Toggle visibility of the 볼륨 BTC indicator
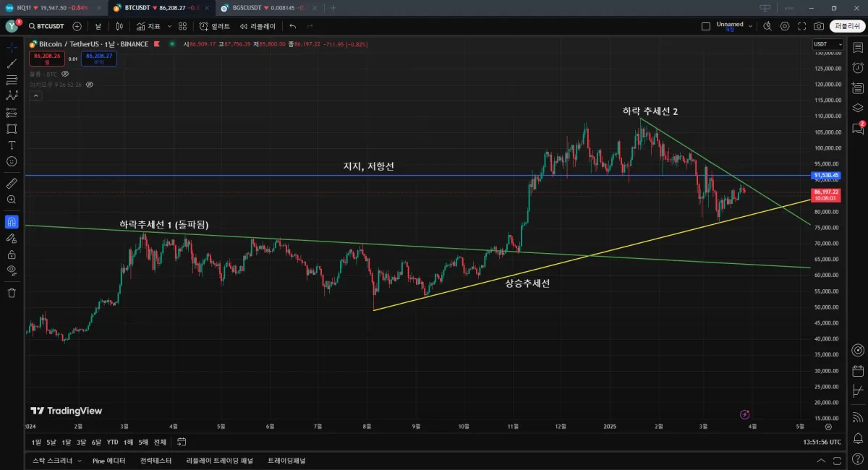This screenshot has height=470, width=868. click(x=65, y=74)
